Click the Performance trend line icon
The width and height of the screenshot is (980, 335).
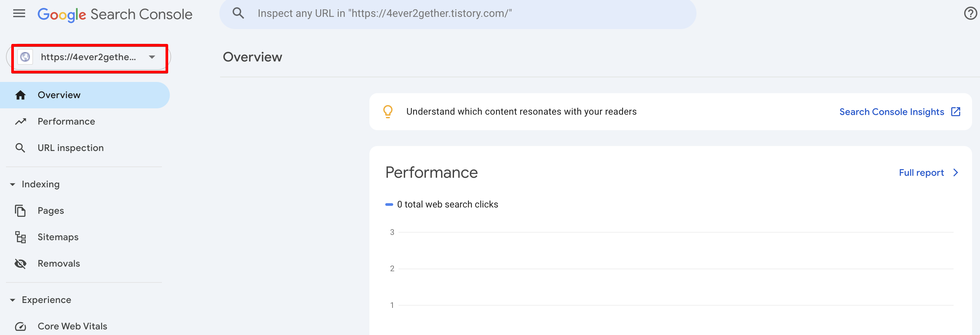tap(20, 122)
